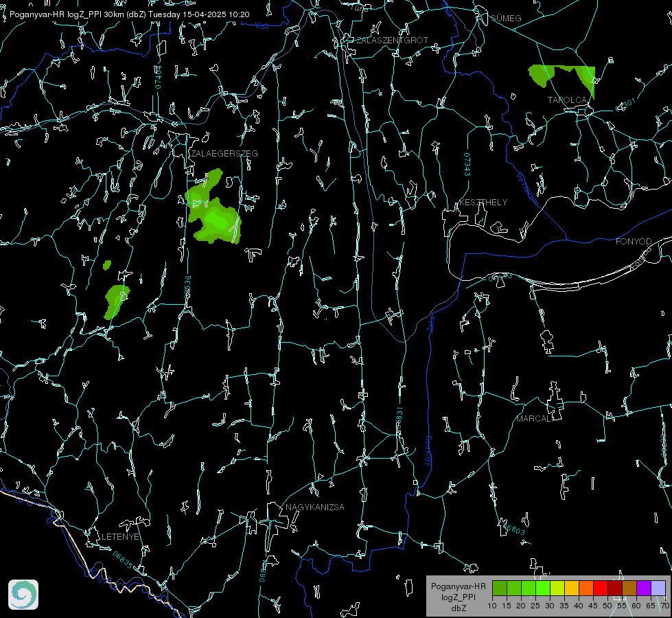Click the Poganyvar-HR legend label
The height and width of the screenshot is (618, 672).
pos(458,586)
